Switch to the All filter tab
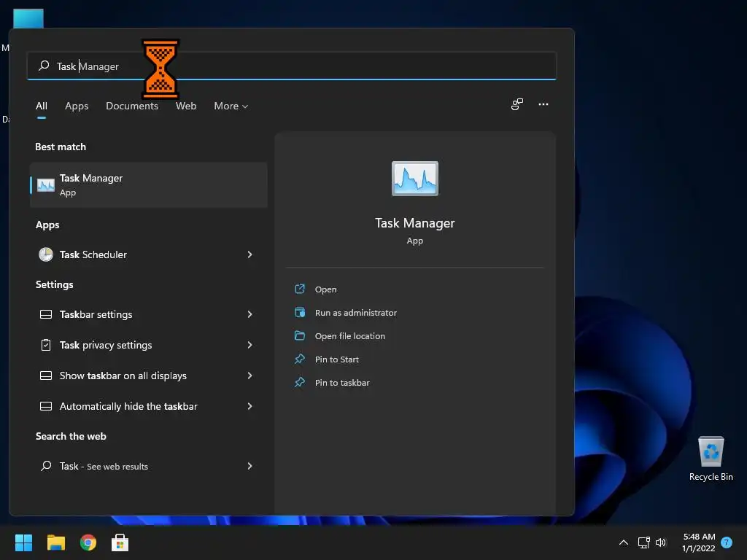Image resolution: width=747 pixels, height=560 pixels. [42, 106]
